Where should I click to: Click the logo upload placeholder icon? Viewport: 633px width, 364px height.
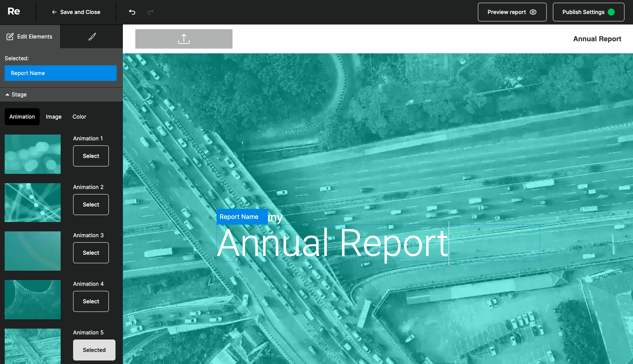point(184,39)
